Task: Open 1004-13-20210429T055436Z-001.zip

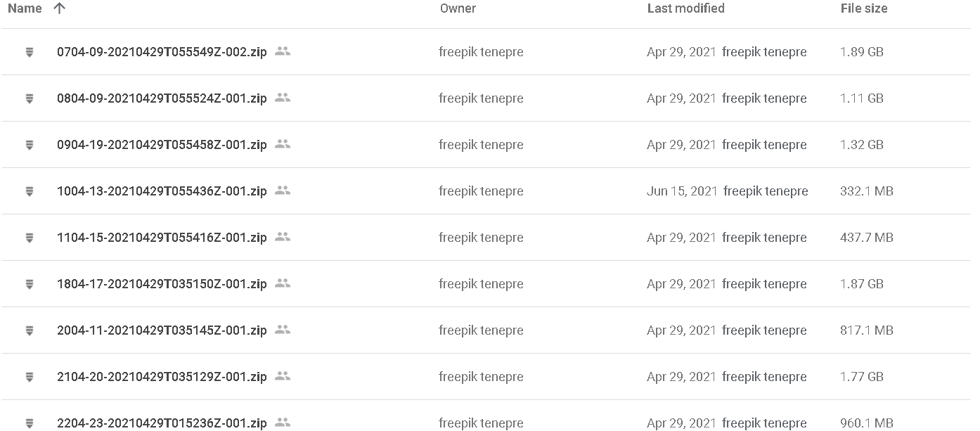Action: tap(162, 191)
